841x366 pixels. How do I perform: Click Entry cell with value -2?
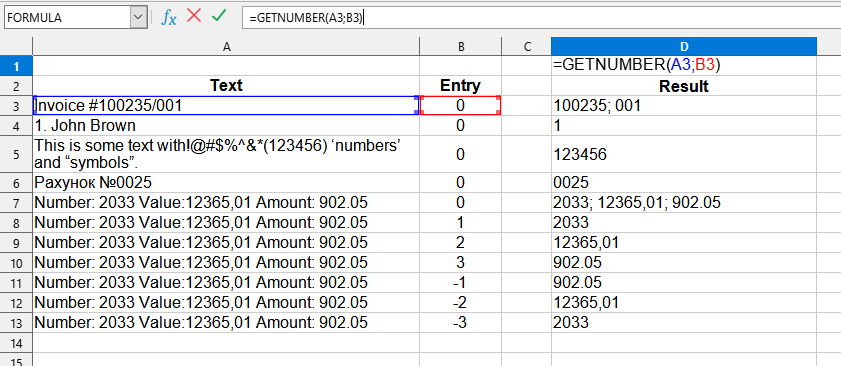pyautogui.click(x=460, y=303)
